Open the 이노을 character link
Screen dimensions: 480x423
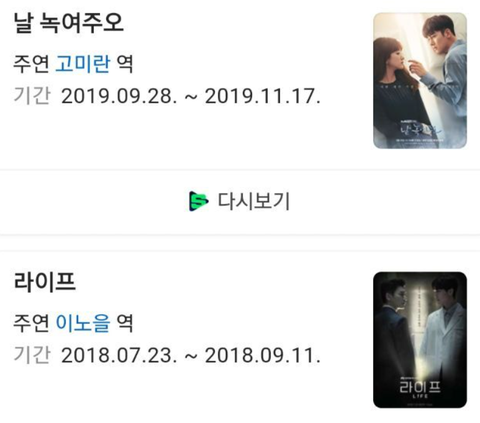[x=83, y=323]
